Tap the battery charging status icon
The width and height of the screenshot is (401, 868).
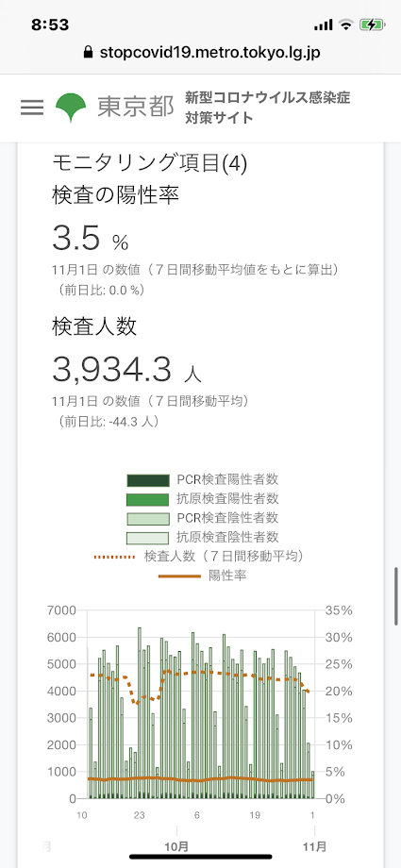[371, 25]
